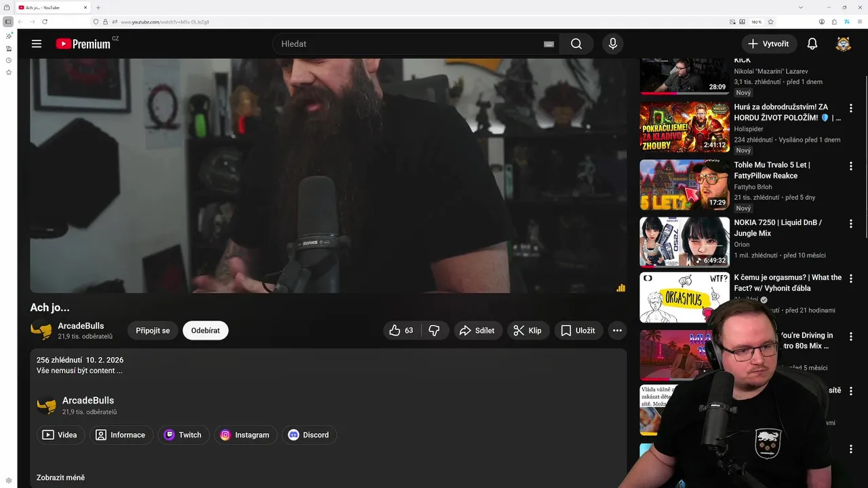Reset the 160% zoom indicator

pyautogui.click(x=756, y=22)
